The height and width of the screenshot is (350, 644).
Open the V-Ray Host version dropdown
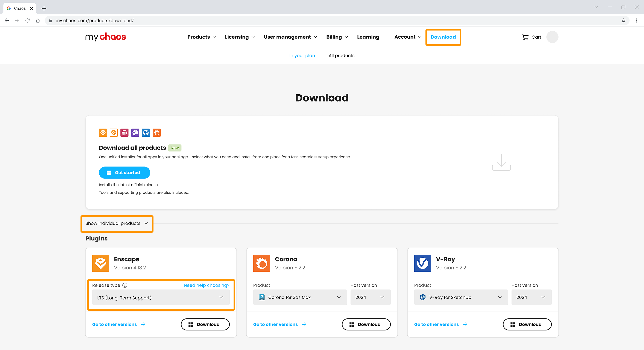(531, 297)
